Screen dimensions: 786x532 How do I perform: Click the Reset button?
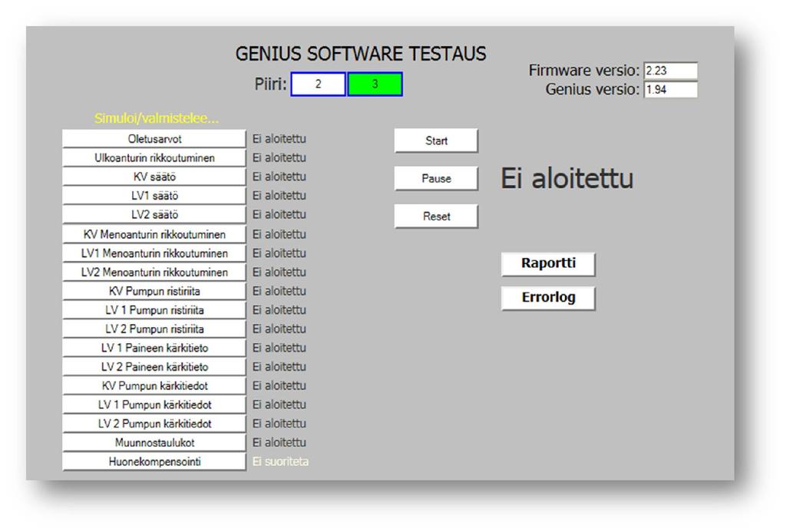coord(436,216)
